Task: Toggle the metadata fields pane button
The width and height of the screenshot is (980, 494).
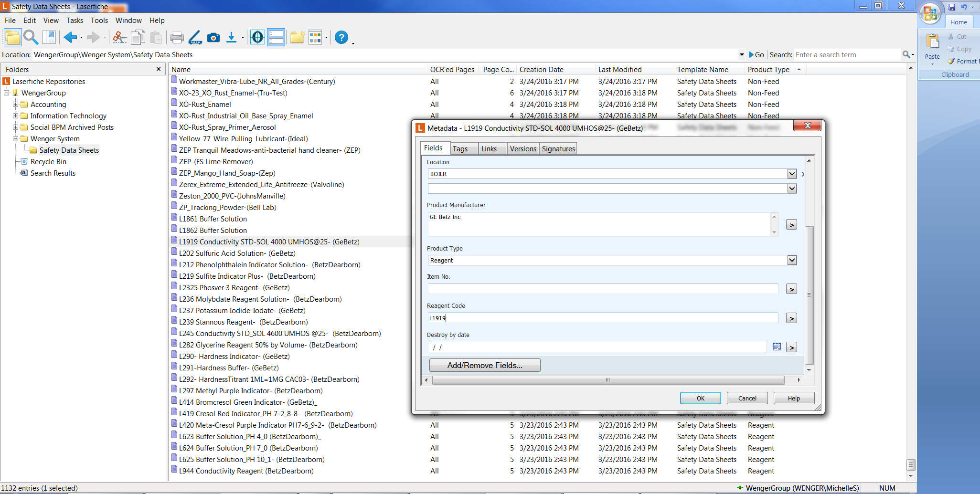Action: coord(276,37)
